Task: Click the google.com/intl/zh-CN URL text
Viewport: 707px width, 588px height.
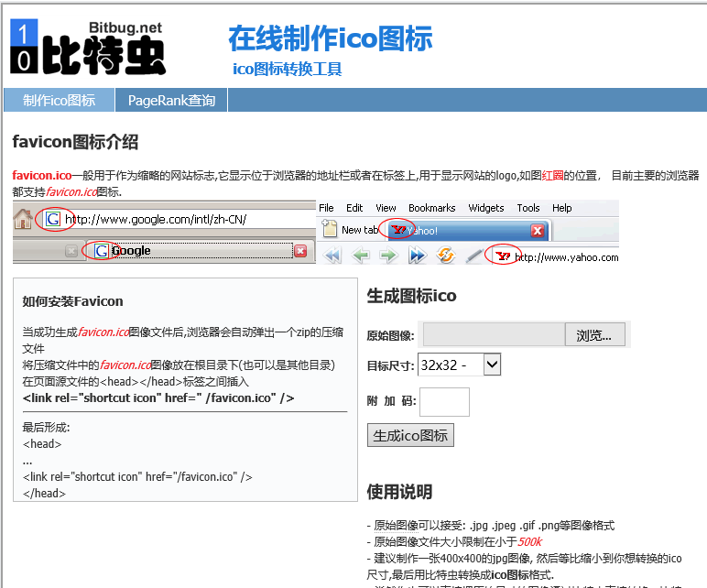Action: click(156, 220)
